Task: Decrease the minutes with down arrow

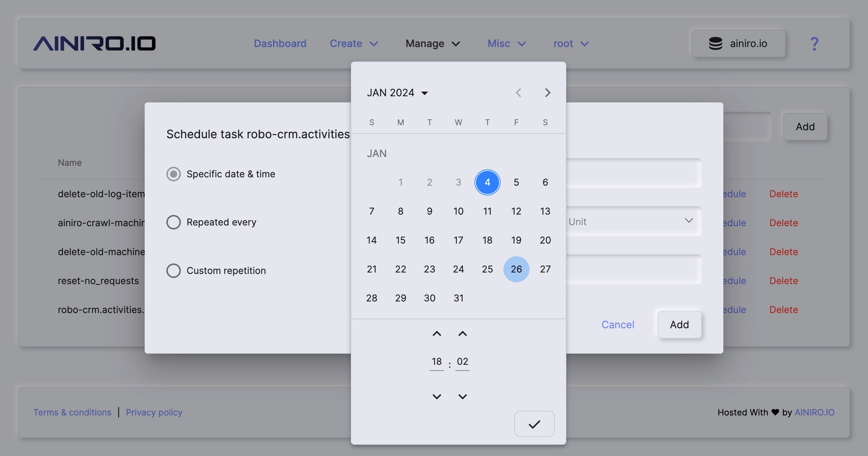Action: [462, 397]
